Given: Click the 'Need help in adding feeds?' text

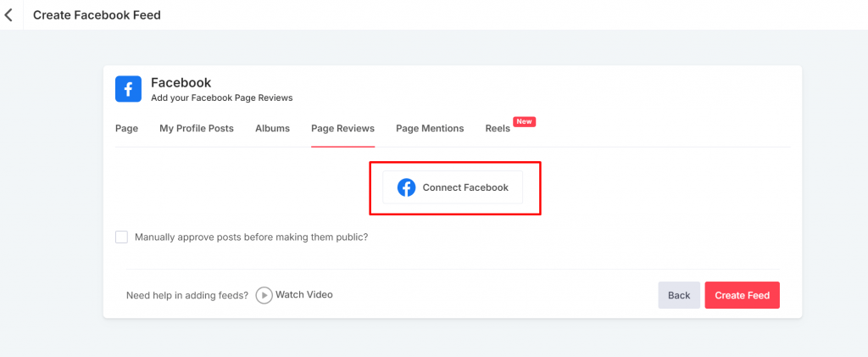Looking at the screenshot, I should click(x=187, y=295).
